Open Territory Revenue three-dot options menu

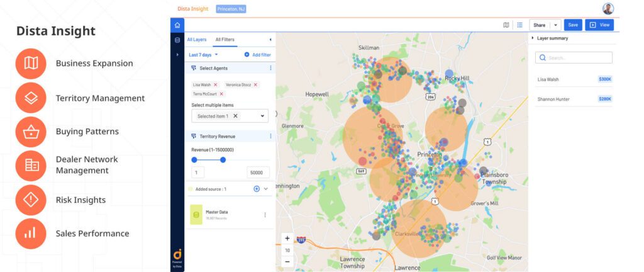pyautogui.click(x=270, y=136)
